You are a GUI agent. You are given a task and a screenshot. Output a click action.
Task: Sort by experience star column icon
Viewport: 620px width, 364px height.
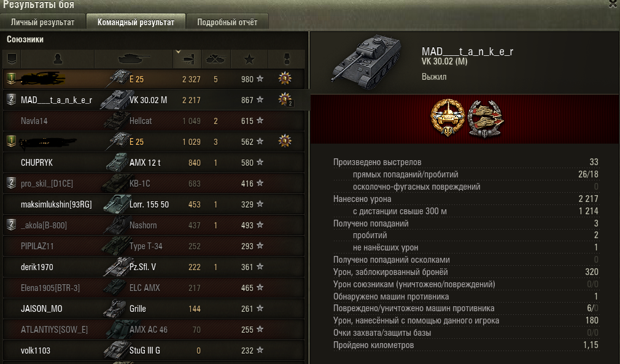pos(249,60)
